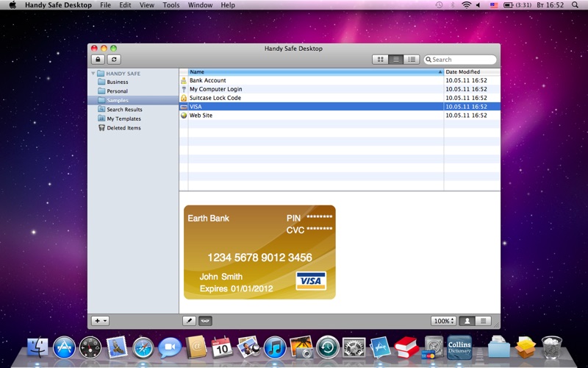This screenshot has height=368, width=588.
Task: Open Finder from the Dock
Action: point(37,347)
